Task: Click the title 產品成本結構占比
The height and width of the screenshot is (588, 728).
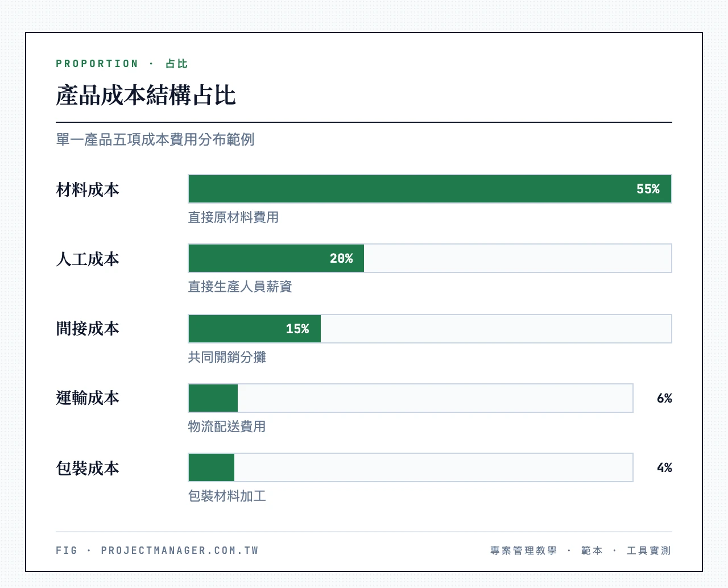Action: pos(146,95)
